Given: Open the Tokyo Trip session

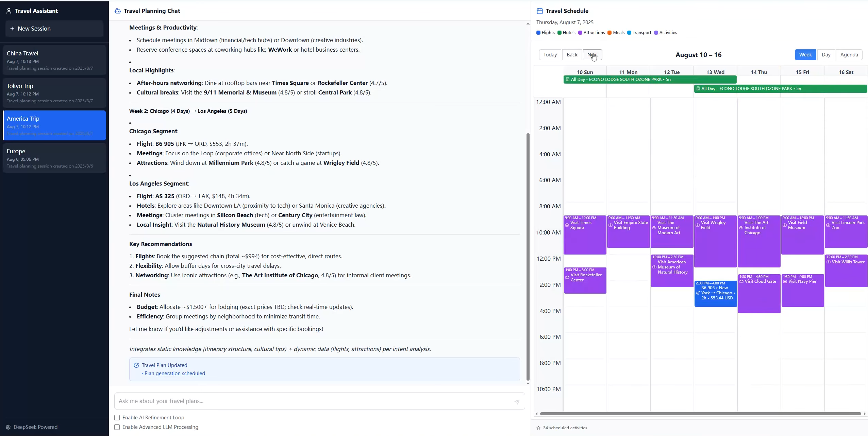Looking at the screenshot, I should (x=54, y=93).
